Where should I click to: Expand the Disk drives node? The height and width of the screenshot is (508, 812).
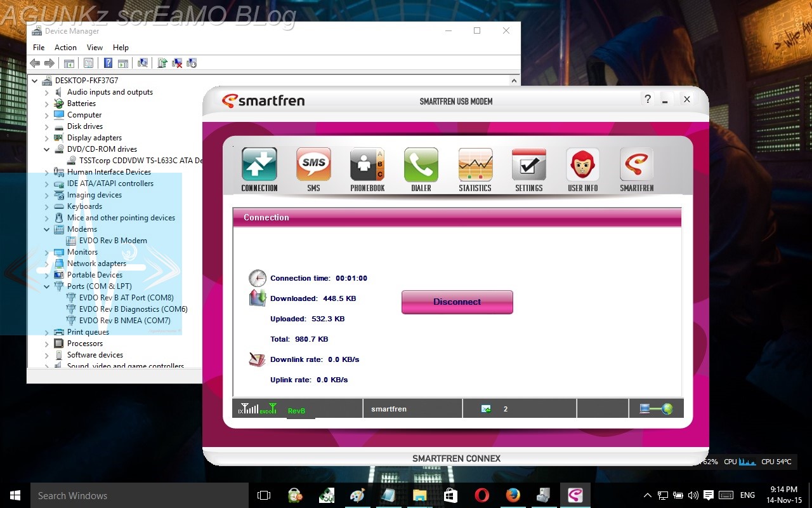[46, 126]
